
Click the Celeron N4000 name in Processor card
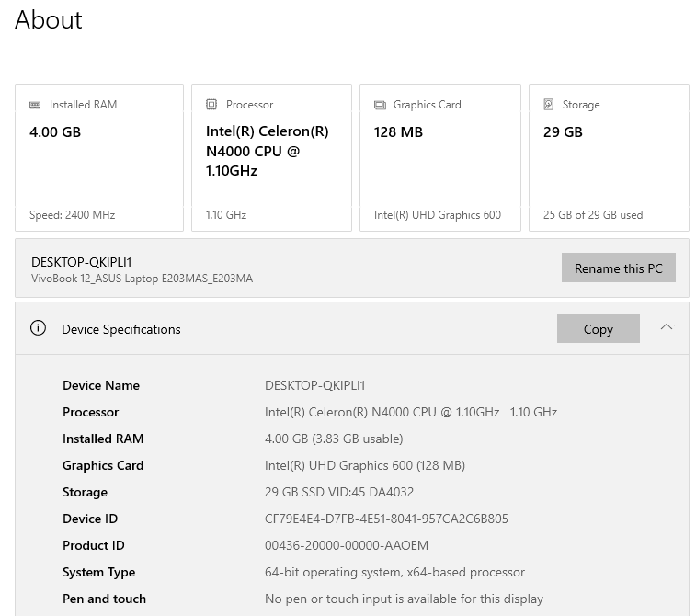[267, 151]
